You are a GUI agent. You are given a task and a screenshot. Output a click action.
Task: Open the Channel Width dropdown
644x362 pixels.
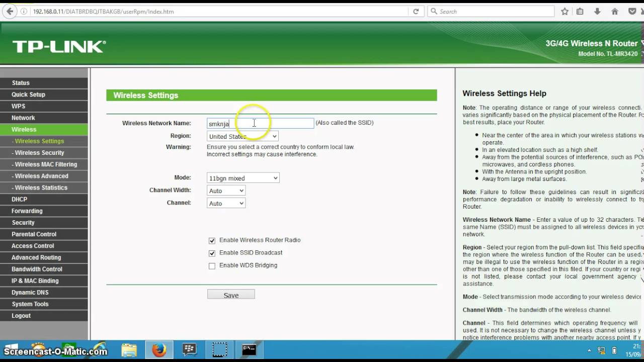[226, 191]
